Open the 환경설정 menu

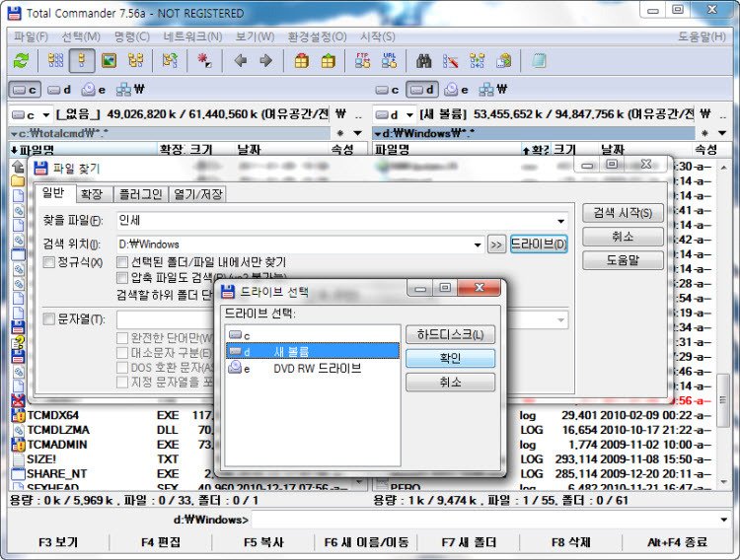pyautogui.click(x=316, y=36)
